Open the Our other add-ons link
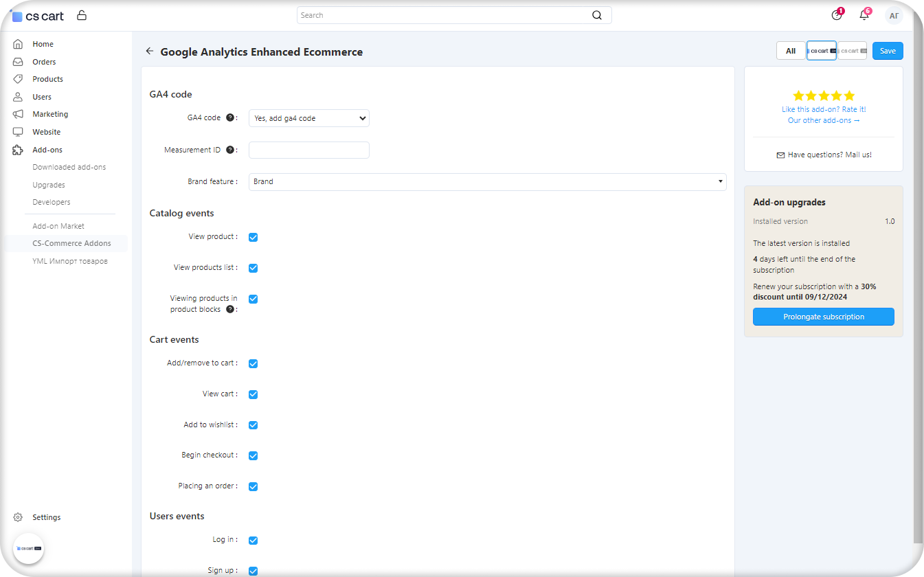Viewport: 924px width, 577px height. pyautogui.click(x=824, y=120)
